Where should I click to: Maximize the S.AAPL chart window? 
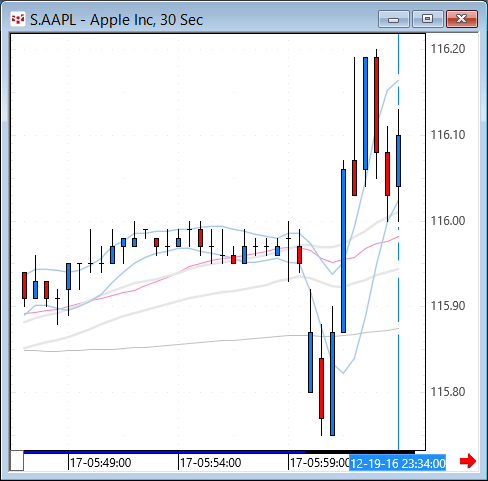click(428, 19)
